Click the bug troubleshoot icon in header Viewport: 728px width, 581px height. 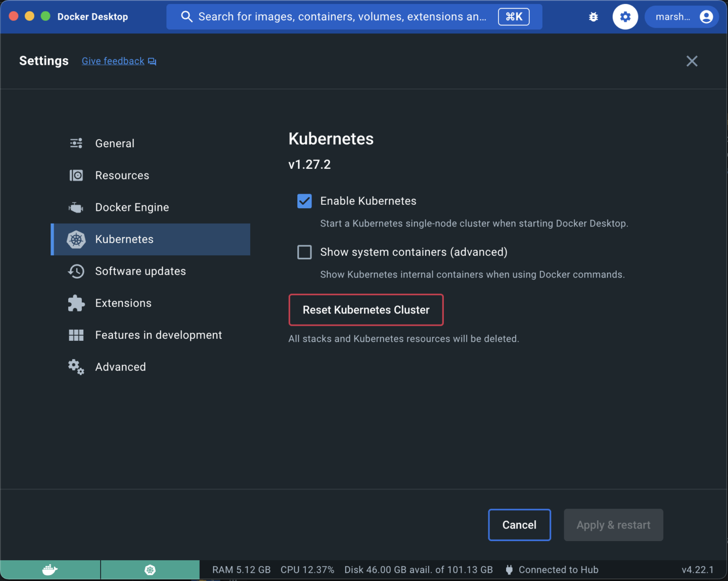594,17
